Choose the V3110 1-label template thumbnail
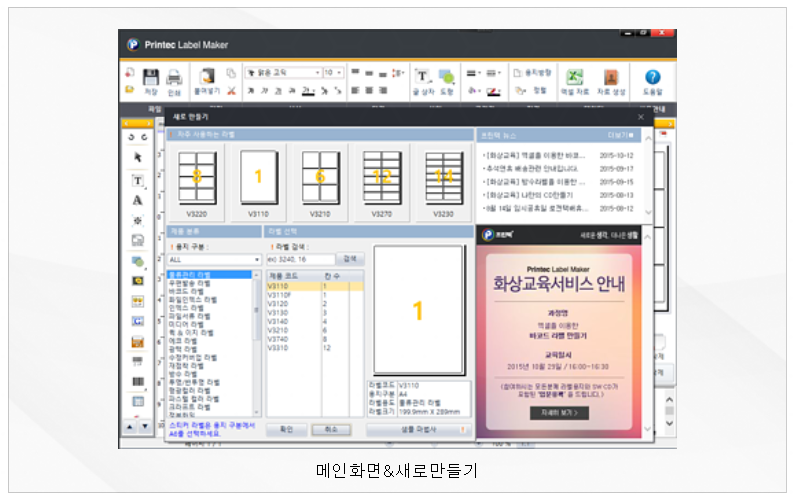 pos(259,183)
